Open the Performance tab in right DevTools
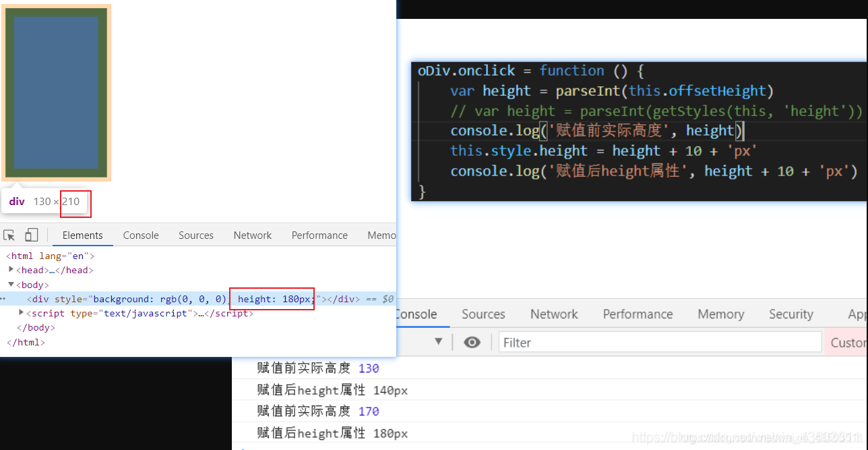 point(638,314)
